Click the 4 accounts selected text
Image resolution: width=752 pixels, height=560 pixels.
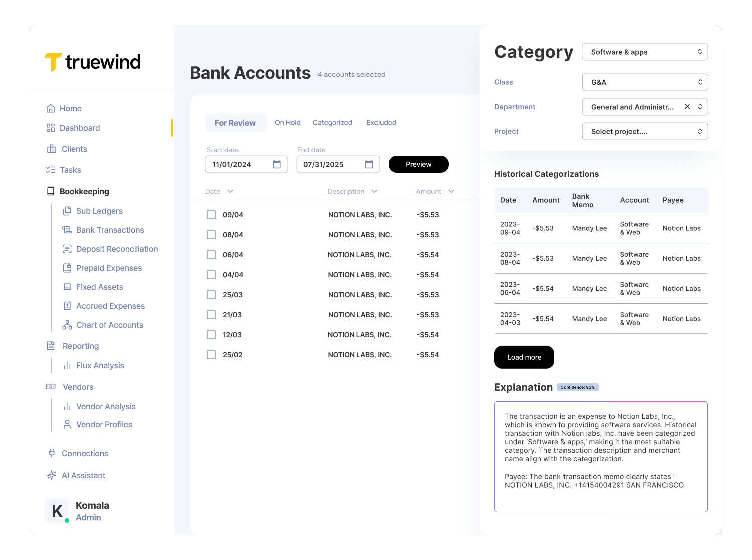(351, 74)
